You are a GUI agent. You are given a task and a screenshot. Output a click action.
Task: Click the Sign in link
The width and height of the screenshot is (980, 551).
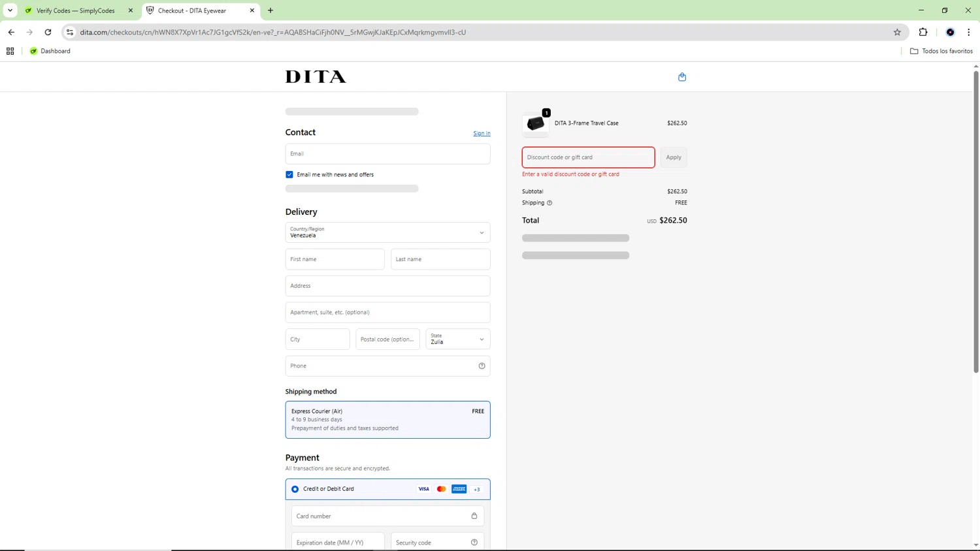coord(482,133)
